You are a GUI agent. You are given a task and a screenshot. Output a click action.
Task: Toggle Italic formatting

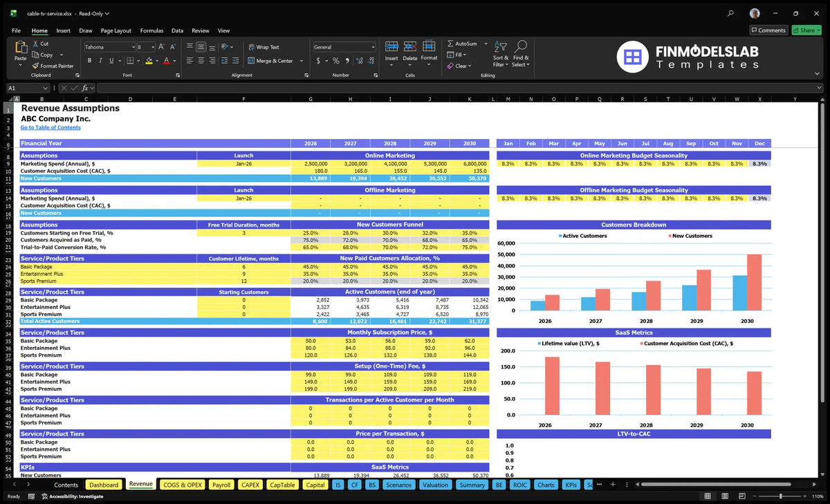tap(101, 61)
